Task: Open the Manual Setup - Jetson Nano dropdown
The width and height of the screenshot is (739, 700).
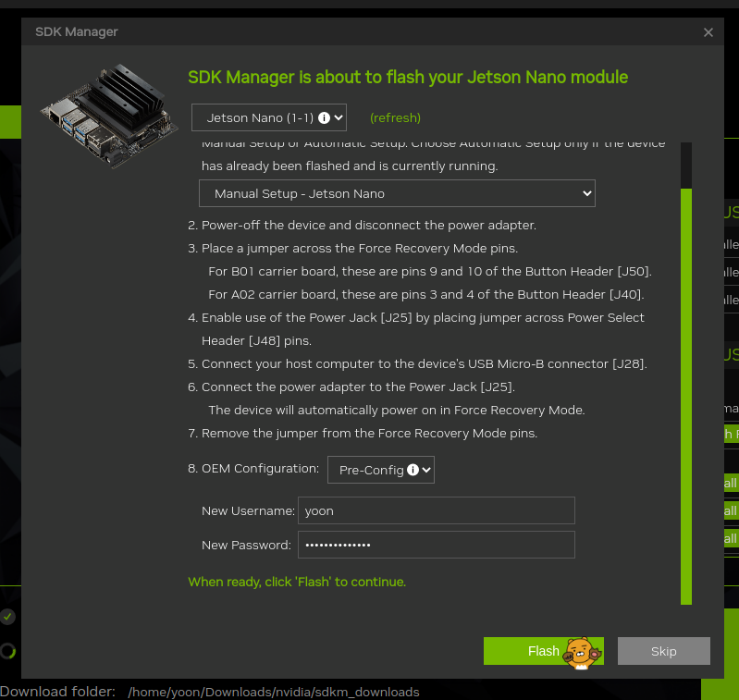Action: pos(397,193)
